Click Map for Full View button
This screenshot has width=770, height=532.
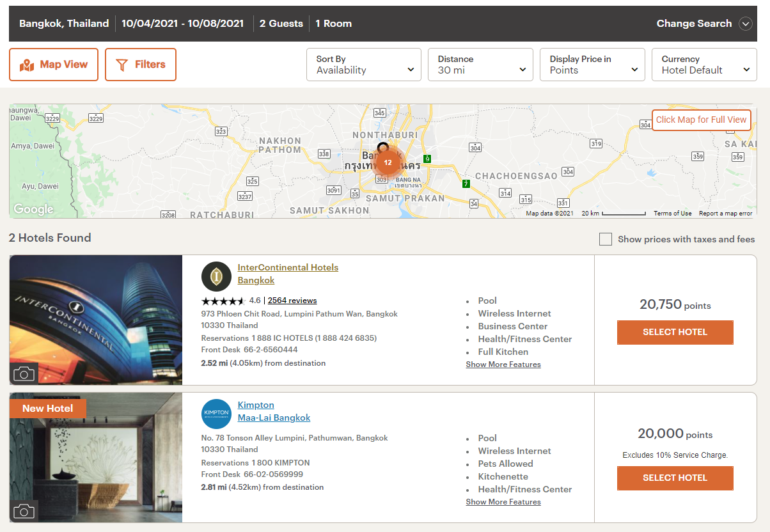tap(702, 120)
